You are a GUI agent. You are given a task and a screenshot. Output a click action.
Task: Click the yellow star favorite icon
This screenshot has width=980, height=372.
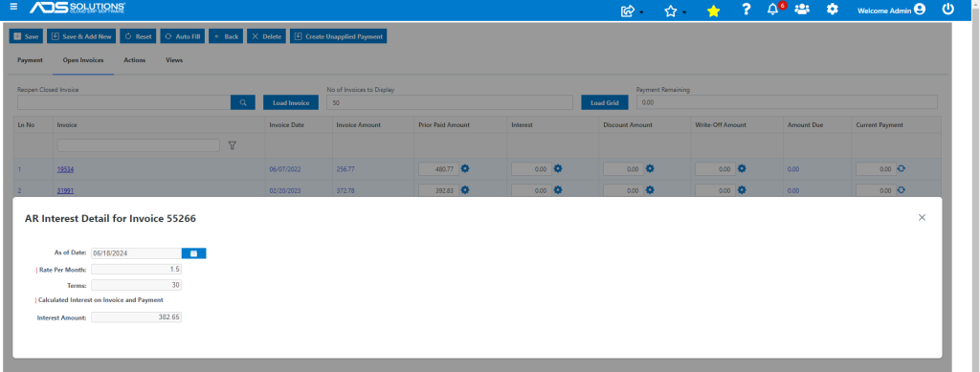click(713, 11)
